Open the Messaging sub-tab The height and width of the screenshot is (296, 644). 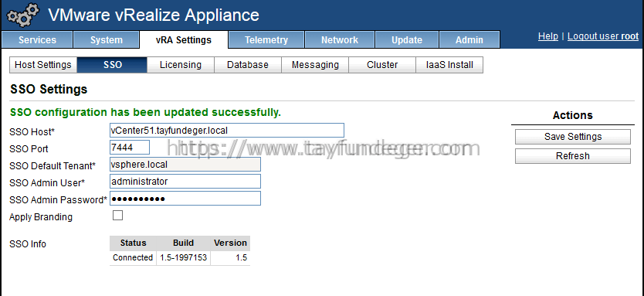315,65
